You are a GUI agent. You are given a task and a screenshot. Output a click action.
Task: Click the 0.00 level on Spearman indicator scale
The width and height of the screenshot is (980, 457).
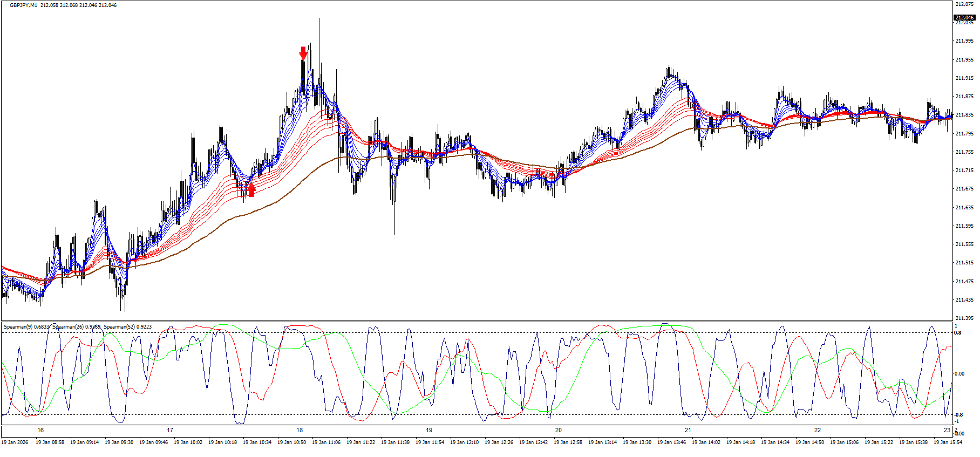[x=959, y=373]
